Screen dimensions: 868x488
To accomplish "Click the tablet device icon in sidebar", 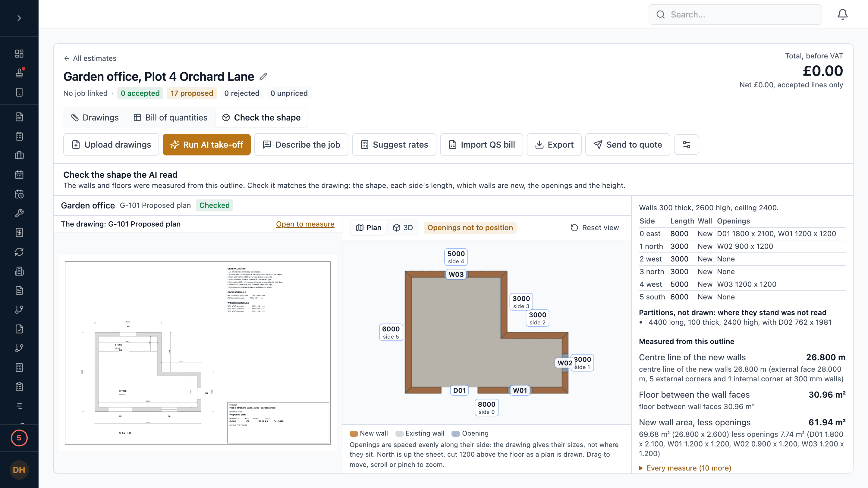I will [19, 92].
